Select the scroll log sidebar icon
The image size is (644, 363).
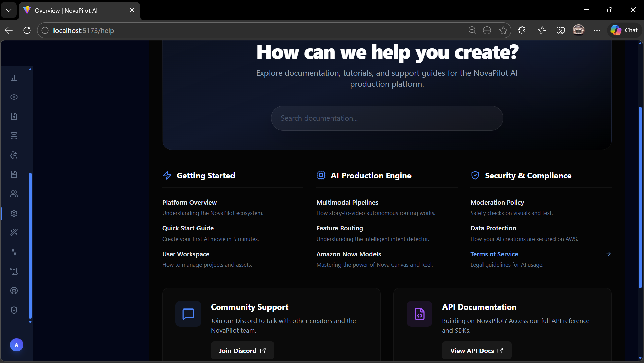pos(14,271)
